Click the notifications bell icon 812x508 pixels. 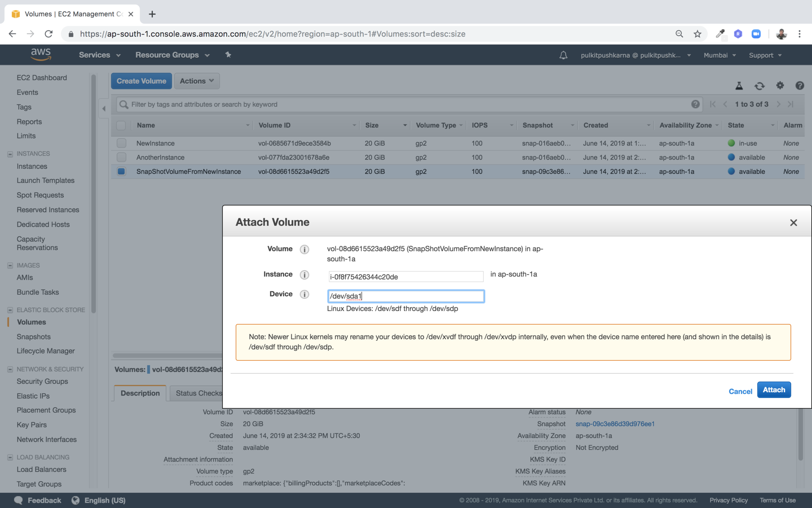563,55
